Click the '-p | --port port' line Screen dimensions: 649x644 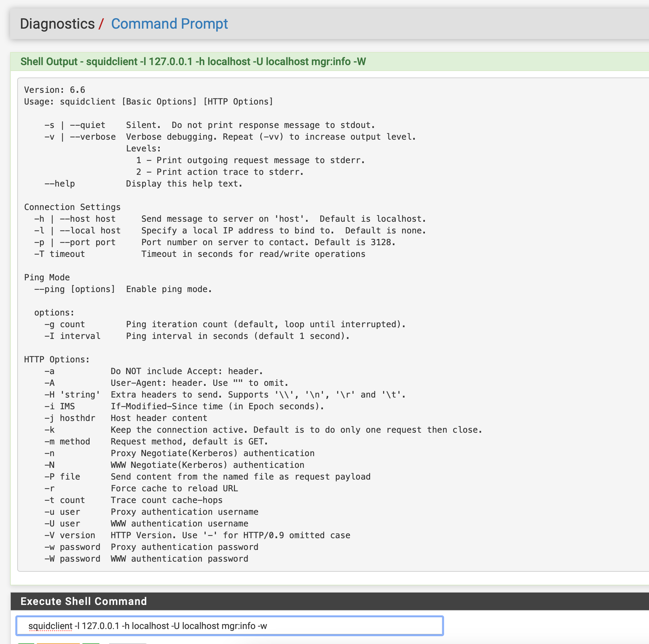pyautogui.click(x=215, y=243)
